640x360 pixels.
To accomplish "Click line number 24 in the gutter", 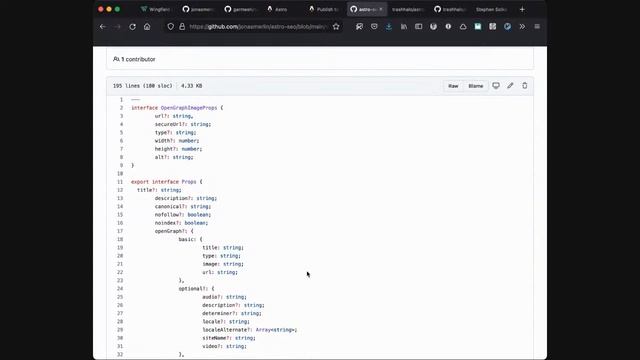I will pyautogui.click(x=120, y=289).
